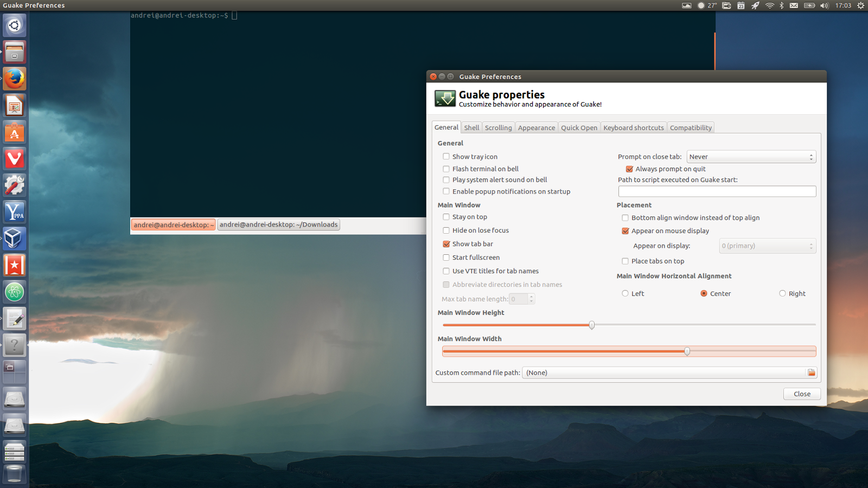Open the Quick Open tab
Image resolution: width=868 pixels, height=488 pixels.
pyautogui.click(x=579, y=127)
